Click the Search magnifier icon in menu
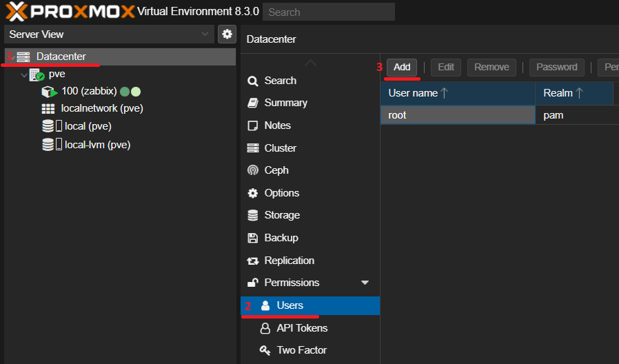This screenshot has height=364, width=619. (253, 81)
